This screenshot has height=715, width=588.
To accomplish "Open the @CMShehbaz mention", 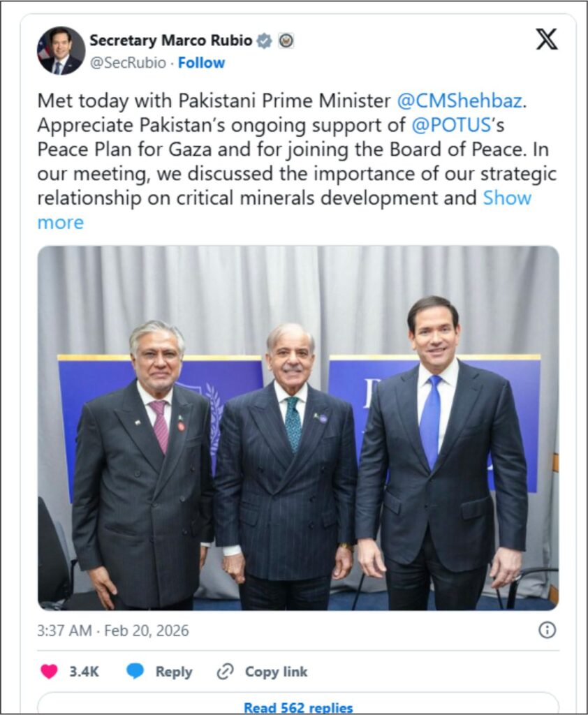I will [x=460, y=101].
